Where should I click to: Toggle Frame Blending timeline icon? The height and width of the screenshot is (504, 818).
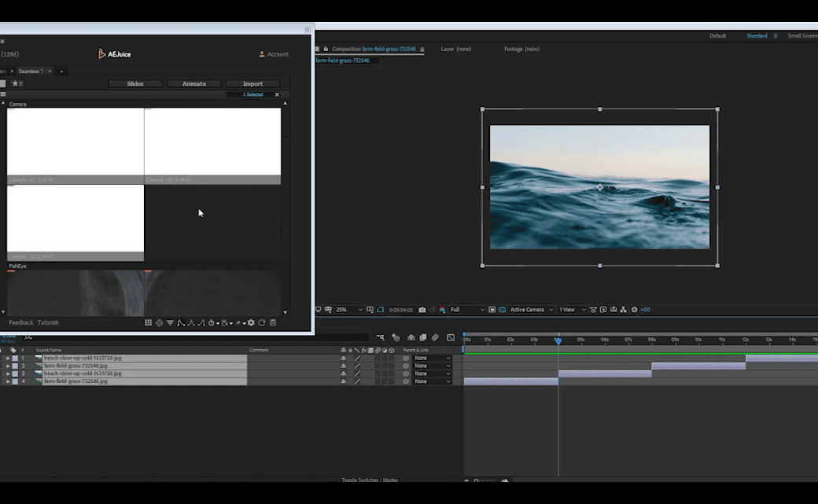423,337
